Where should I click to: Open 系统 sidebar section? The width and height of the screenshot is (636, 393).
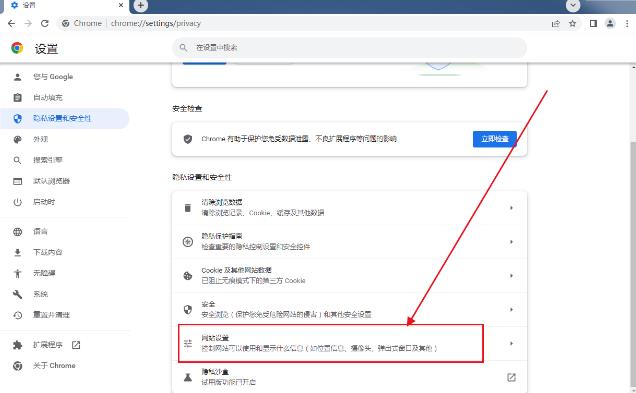65,294
